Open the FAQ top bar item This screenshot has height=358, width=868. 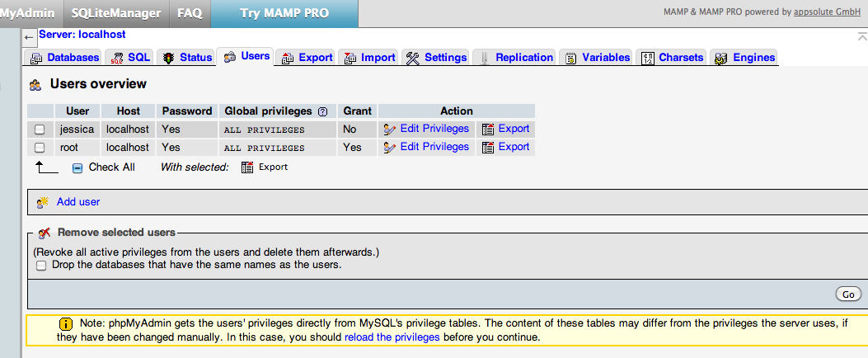pos(190,13)
